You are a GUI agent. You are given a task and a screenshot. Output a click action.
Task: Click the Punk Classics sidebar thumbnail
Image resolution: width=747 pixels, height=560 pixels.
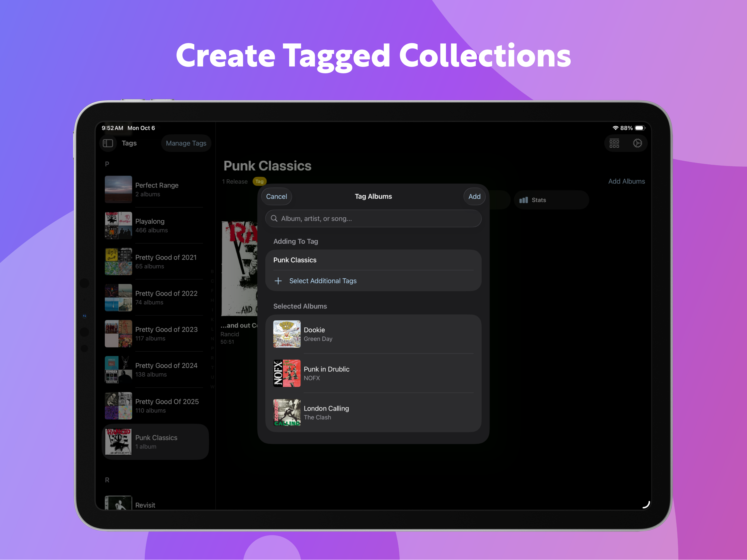pos(118,442)
